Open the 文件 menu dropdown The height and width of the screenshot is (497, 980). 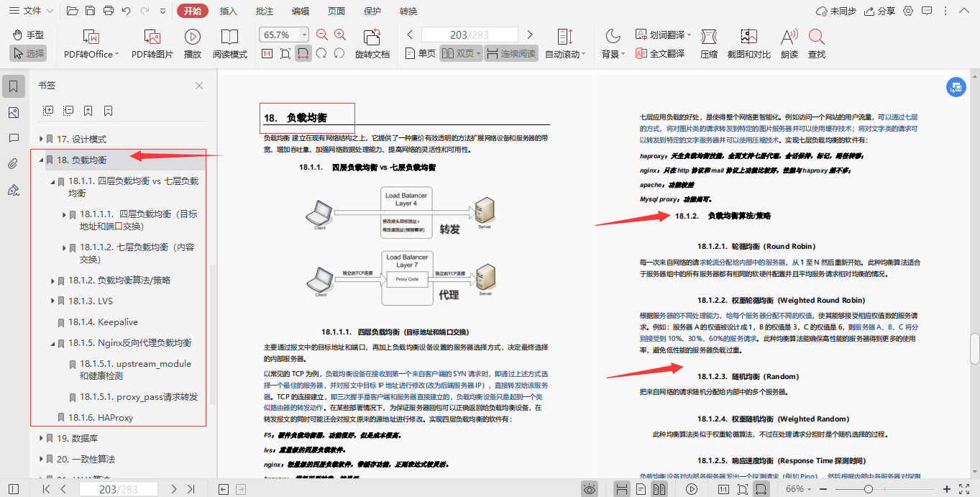tap(32, 11)
